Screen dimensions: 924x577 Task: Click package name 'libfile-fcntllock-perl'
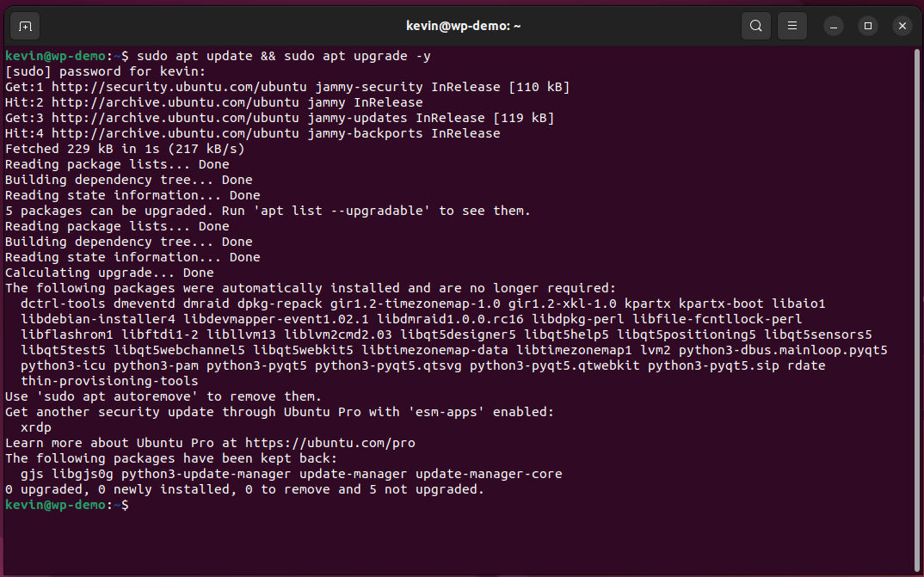718,319
